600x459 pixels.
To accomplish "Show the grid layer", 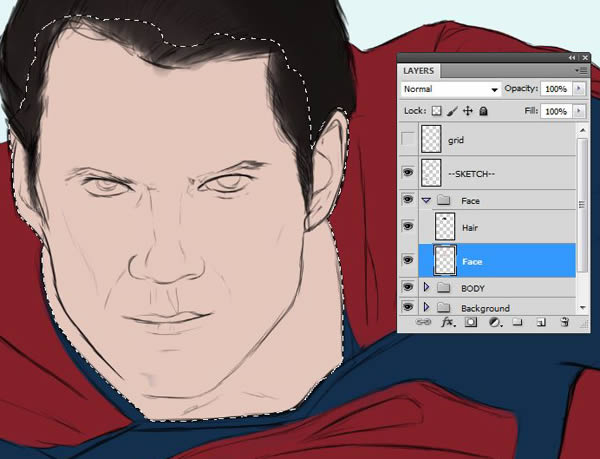I will click(408, 139).
